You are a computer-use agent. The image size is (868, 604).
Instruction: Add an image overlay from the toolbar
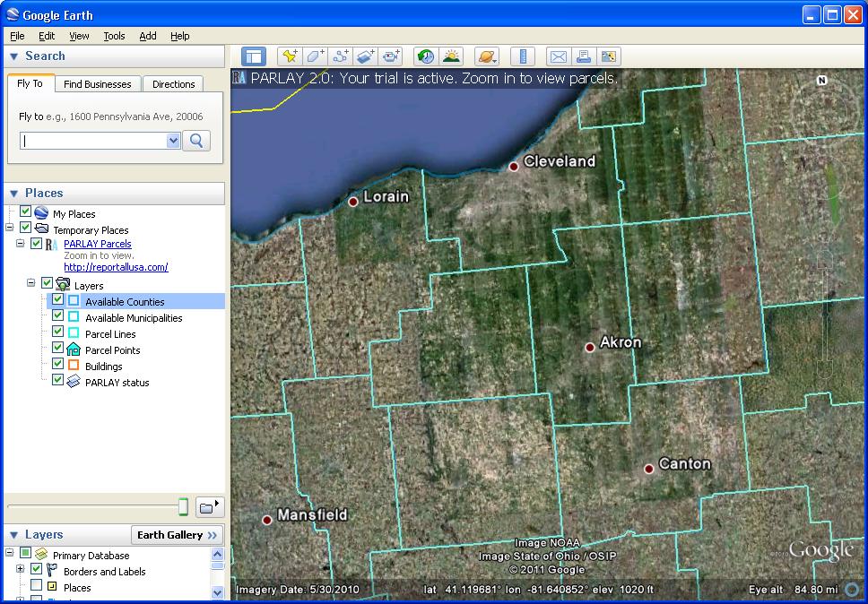(366, 56)
